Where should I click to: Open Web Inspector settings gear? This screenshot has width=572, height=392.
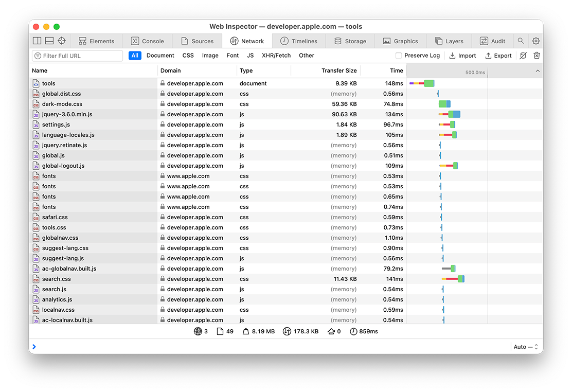[536, 41]
